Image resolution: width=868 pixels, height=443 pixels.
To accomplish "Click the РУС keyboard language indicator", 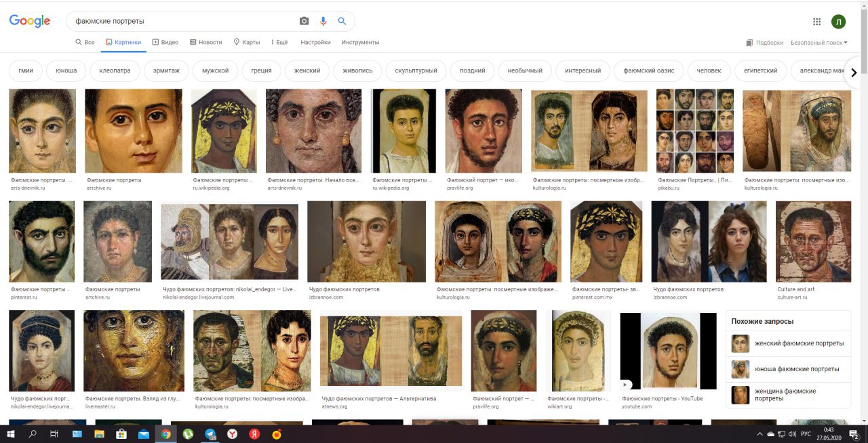I will pyautogui.click(x=806, y=434).
